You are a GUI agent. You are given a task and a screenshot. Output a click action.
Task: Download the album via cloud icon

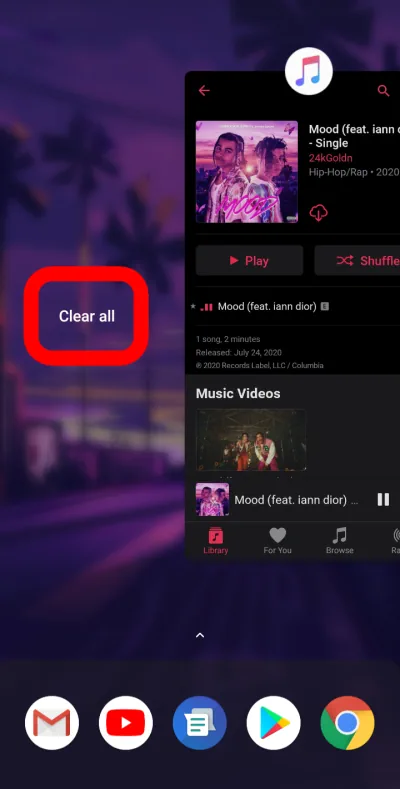(318, 213)
